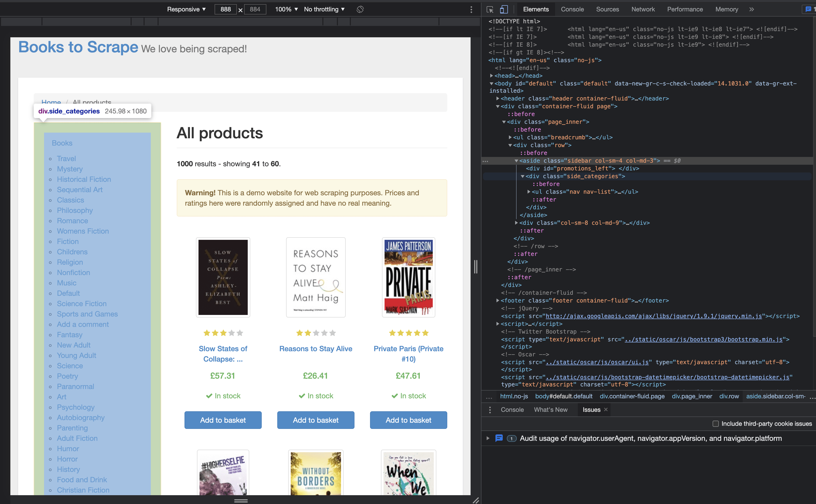Click the rotate viewport icon
Viewport: 816px width, 504px height.
[x=360, y=9]
